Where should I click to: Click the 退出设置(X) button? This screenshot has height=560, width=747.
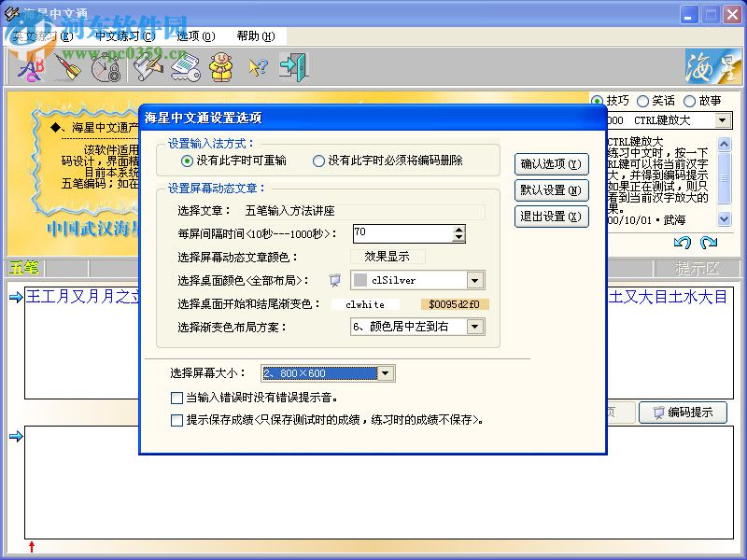point(551,217)
